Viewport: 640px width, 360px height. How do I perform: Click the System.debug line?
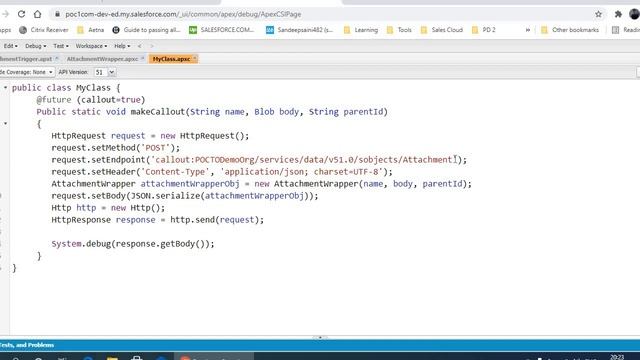click(x=133, y=244)
